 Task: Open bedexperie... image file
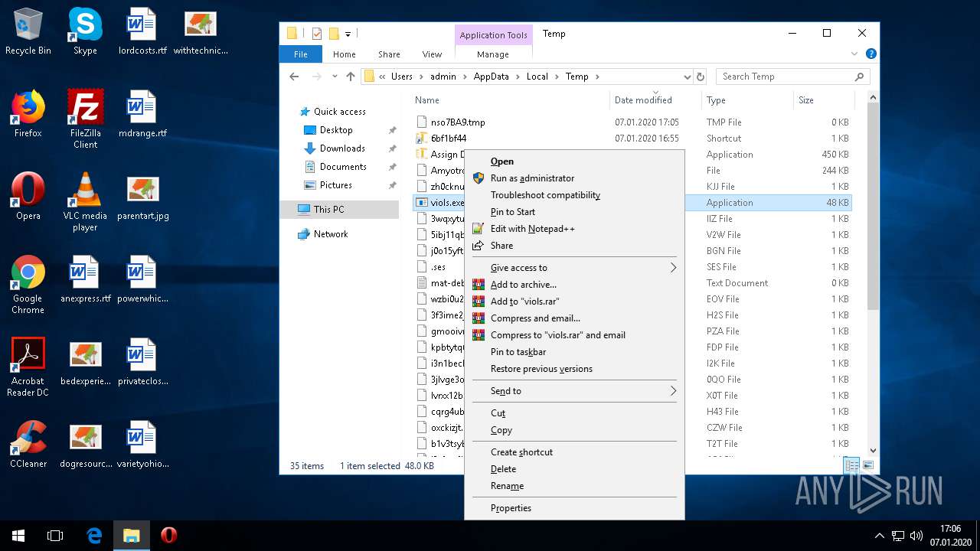85,362
